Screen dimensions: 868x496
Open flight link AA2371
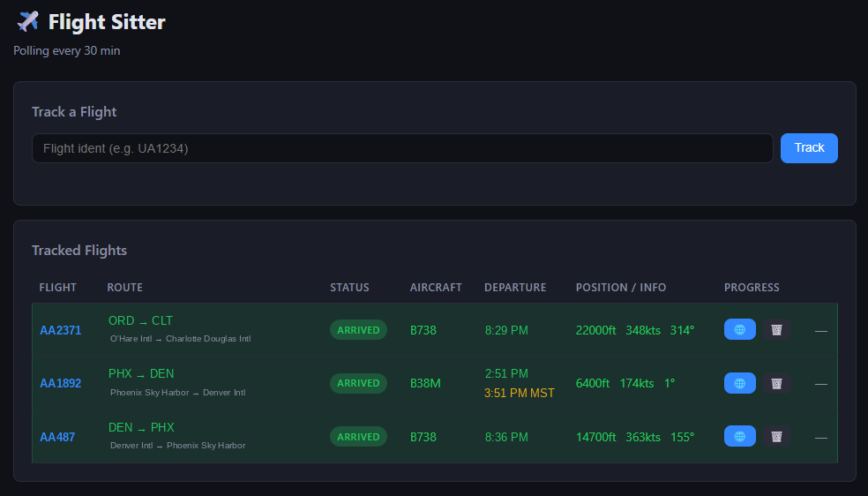60,330
